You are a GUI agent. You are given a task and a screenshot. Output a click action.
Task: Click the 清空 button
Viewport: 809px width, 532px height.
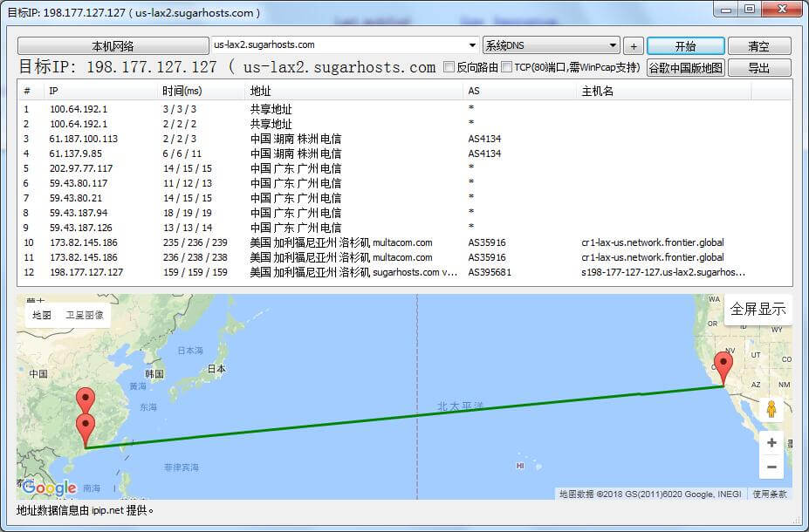[x=758, y=46]
